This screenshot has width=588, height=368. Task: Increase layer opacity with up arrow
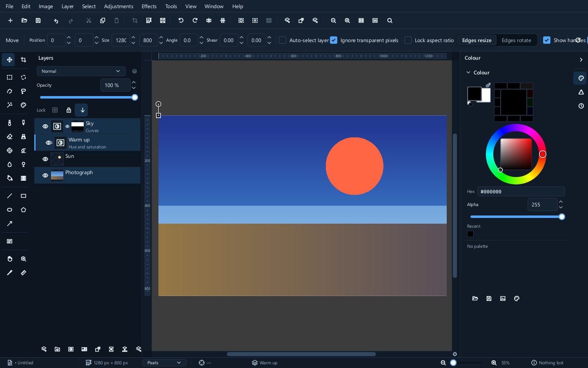[x=134, y=82]
